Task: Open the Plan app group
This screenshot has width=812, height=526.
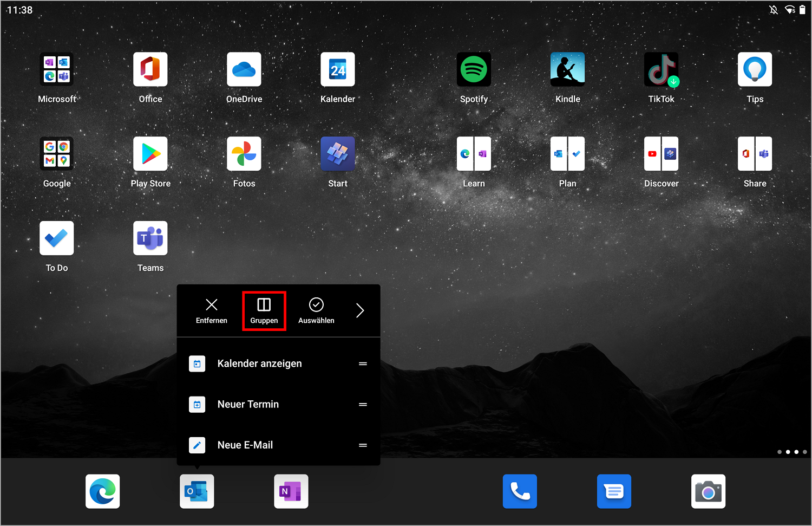Action: tap(567, 154)
